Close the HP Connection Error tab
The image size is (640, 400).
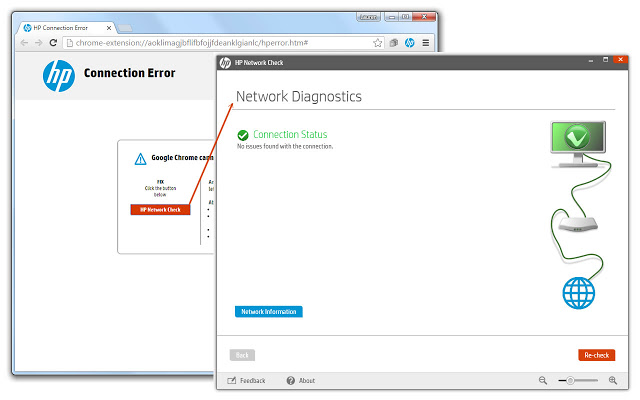coord(109,28)
